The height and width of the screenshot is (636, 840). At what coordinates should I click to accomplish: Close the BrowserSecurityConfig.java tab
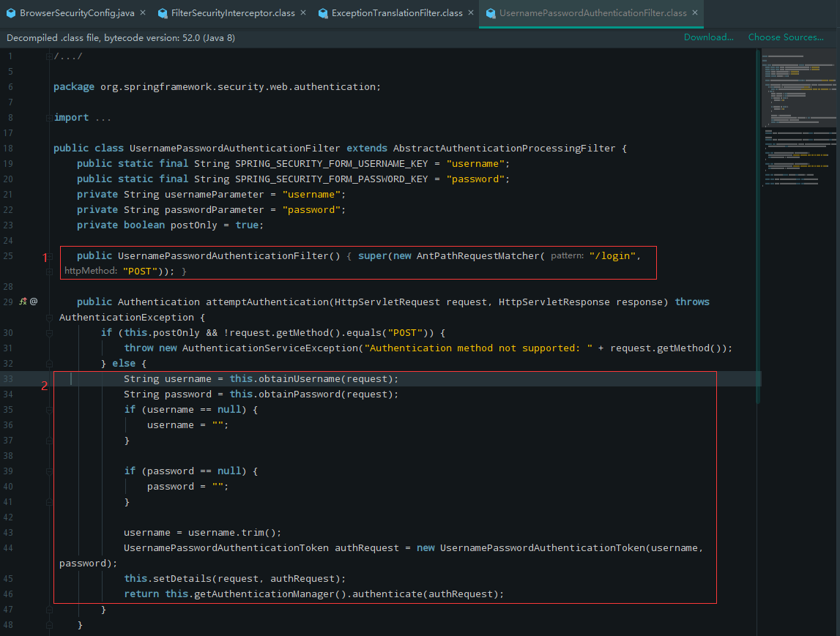(142, 12)
